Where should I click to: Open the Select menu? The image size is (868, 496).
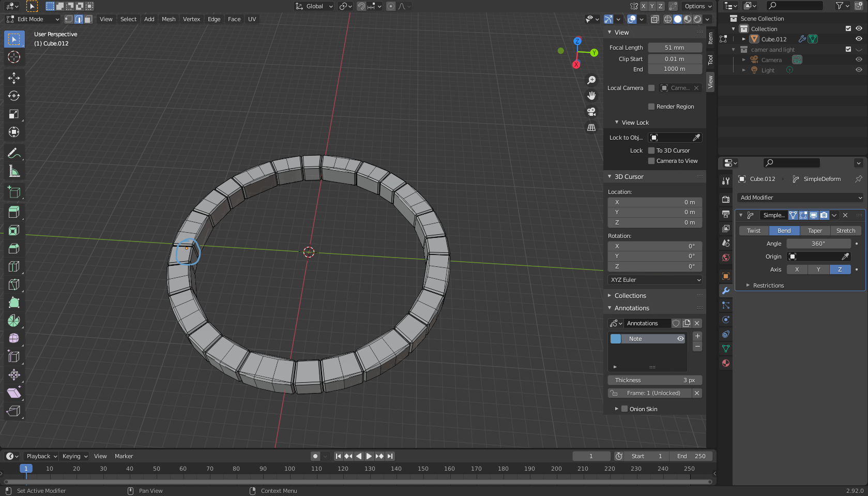click(128, 19)
